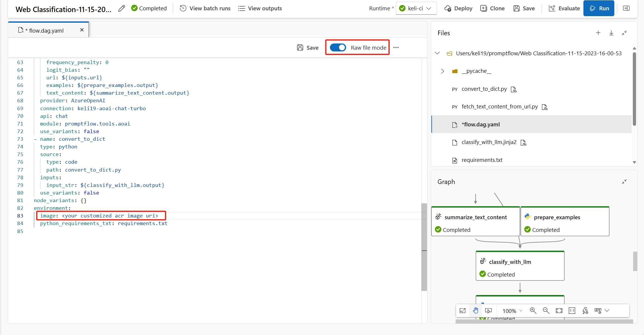Add a new file in Files panel
This screenshot has height=335, width=644.
coord(598,33)
